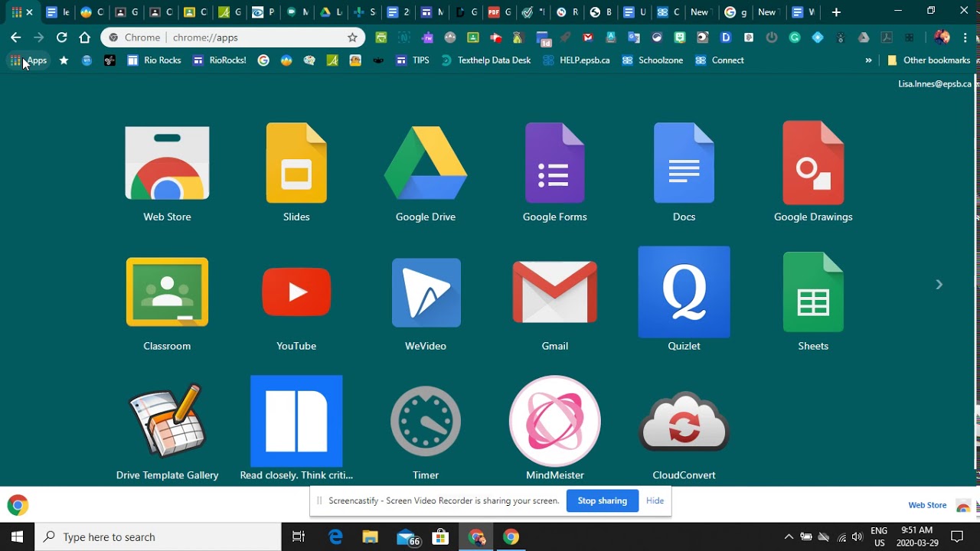Switch to the first New Tab tab
Screen dimensions: 980x551
click(700, 12)
